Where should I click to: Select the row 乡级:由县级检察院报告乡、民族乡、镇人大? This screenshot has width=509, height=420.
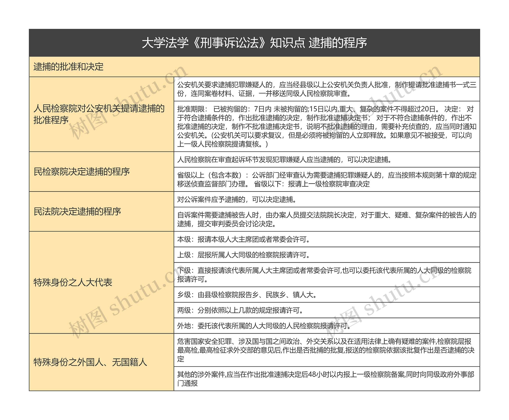tap(327, 294)
